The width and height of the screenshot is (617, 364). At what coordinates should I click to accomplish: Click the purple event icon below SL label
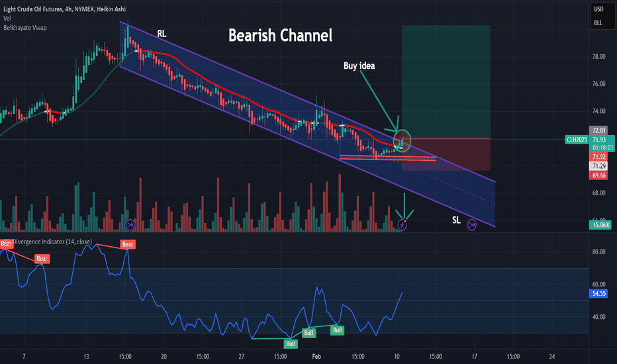coord(472,225)
